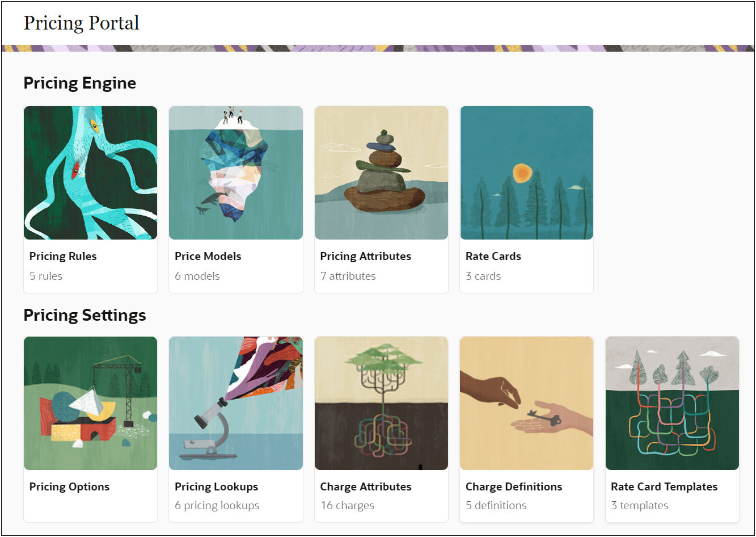Click the Rate Cards card label
756x537 pixels.
click(493, 256)
